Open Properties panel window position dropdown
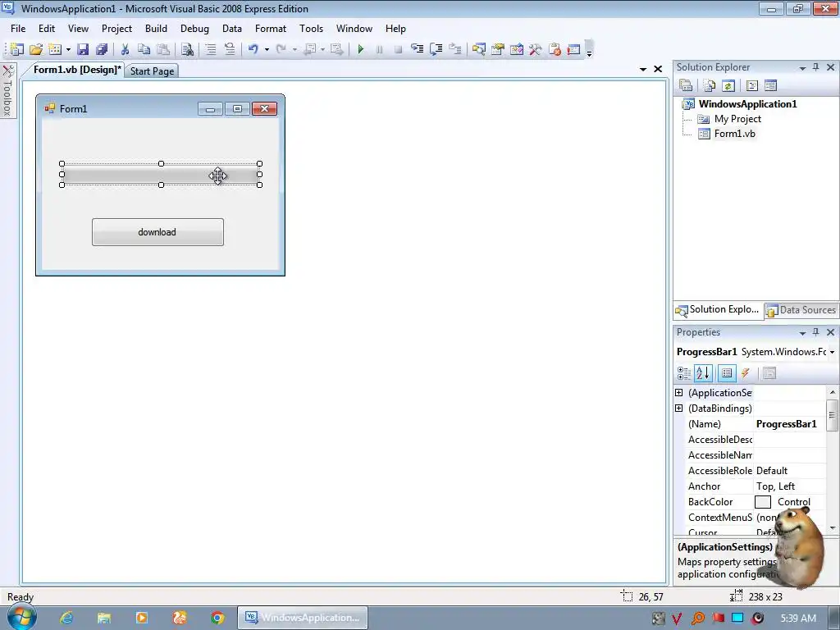840x630 pixels. click(x=802, y=333)
